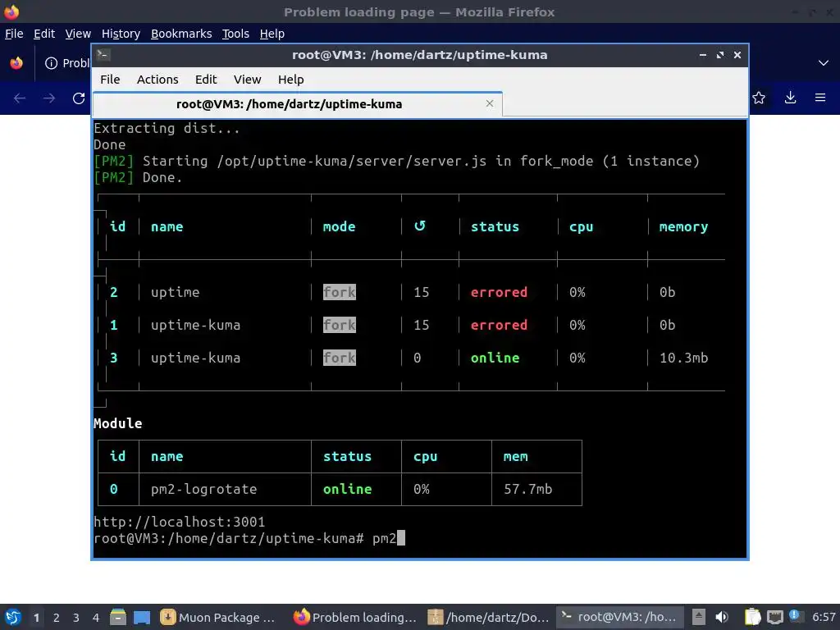Reload the page in Firefox
840x630 pixels.
click(x=79, y=98)
